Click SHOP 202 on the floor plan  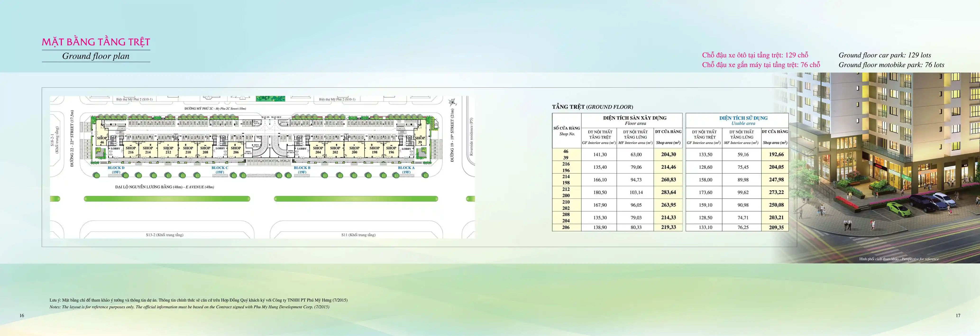coord(335,150)
